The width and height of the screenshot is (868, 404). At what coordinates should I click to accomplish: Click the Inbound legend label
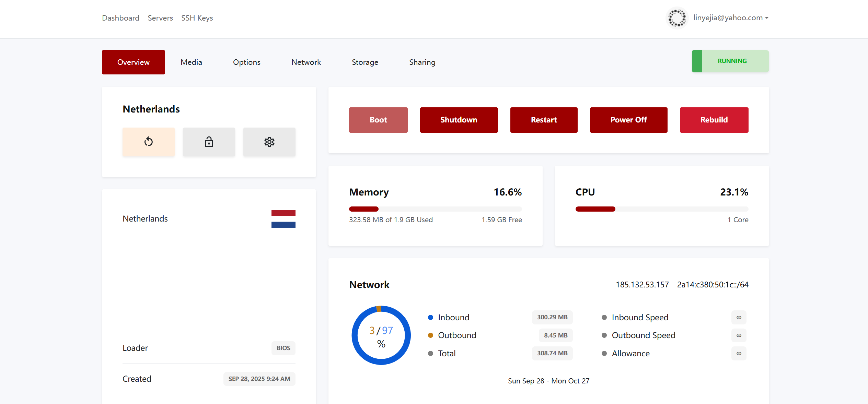[454, 318]
